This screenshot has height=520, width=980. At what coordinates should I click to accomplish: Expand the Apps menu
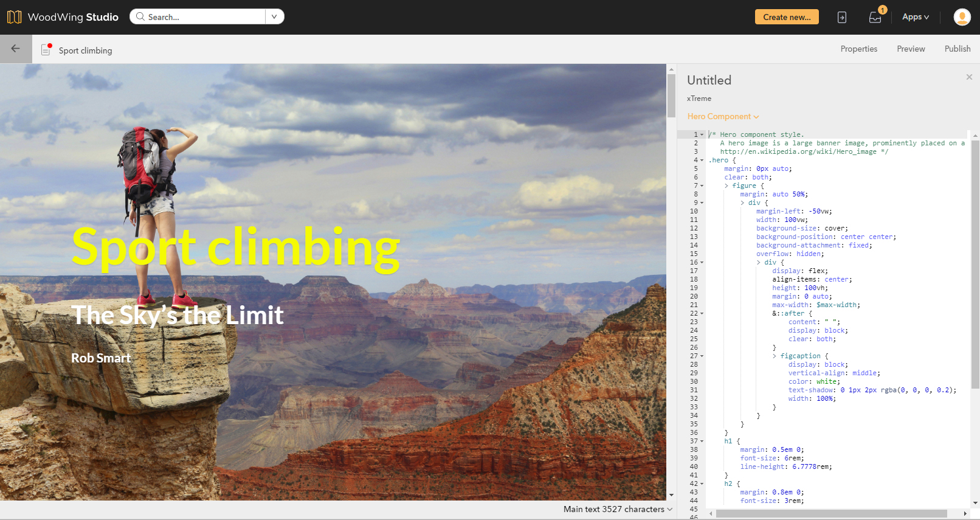915,17
